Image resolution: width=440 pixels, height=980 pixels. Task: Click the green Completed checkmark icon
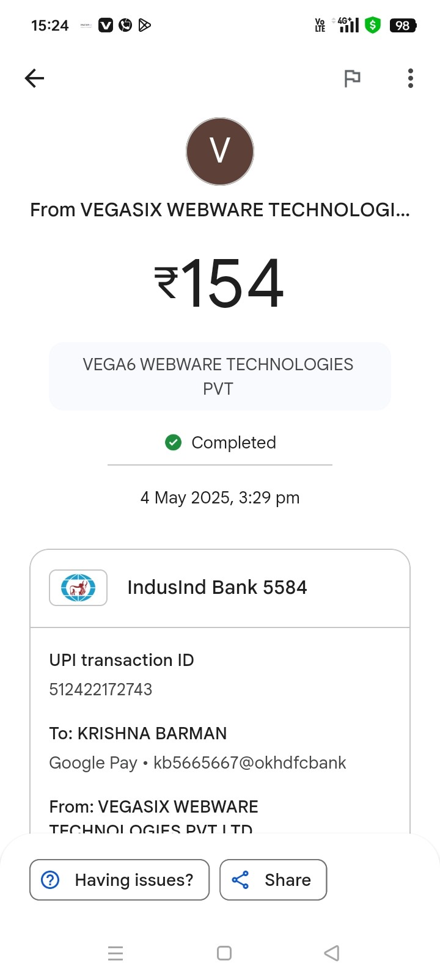[x=174, y=442]
